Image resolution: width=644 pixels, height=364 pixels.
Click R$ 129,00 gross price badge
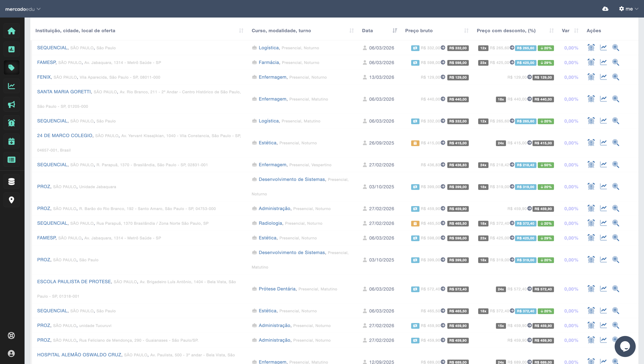pos(458,78)
